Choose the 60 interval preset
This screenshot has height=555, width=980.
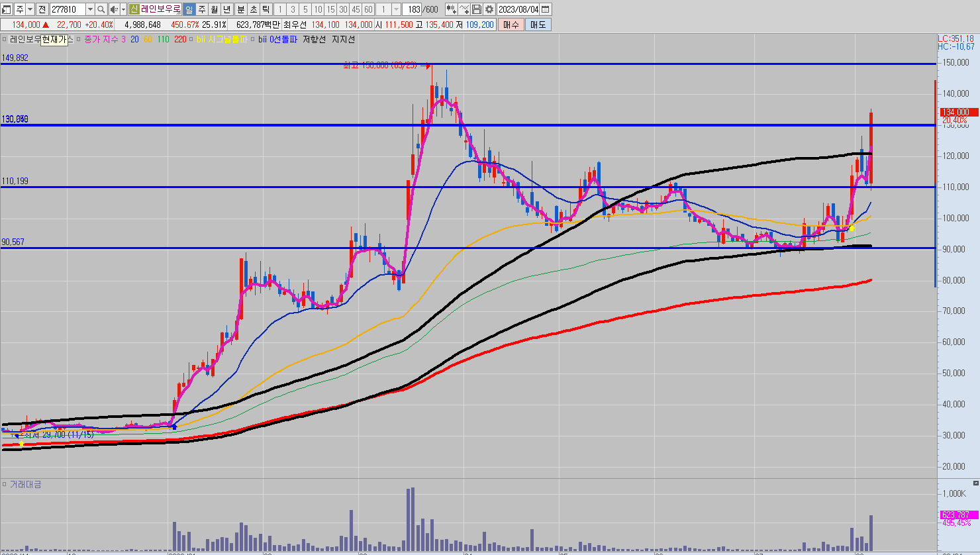click(368, 9)
